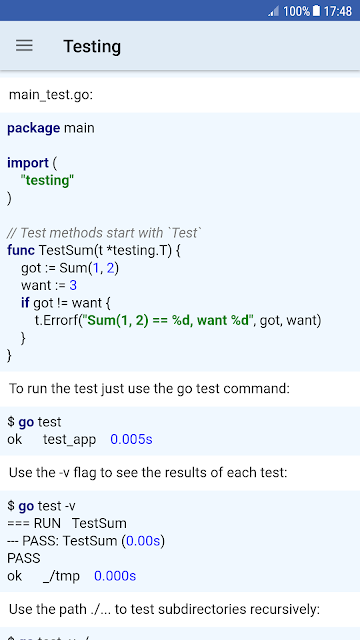Image resolution: width=360 pixels, height=640 pixels.
Task: Tap the Test methods comment line
Action: pos(104,233)
